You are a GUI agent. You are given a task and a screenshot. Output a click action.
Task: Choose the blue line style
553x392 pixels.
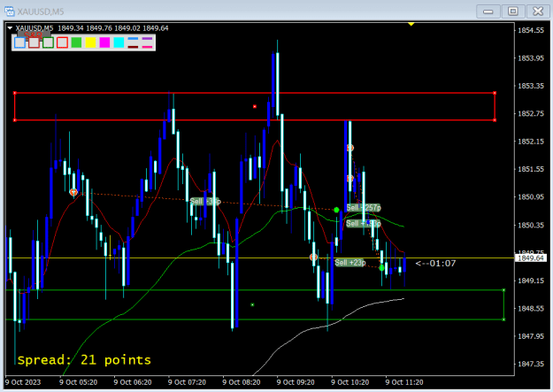[133, 39]
